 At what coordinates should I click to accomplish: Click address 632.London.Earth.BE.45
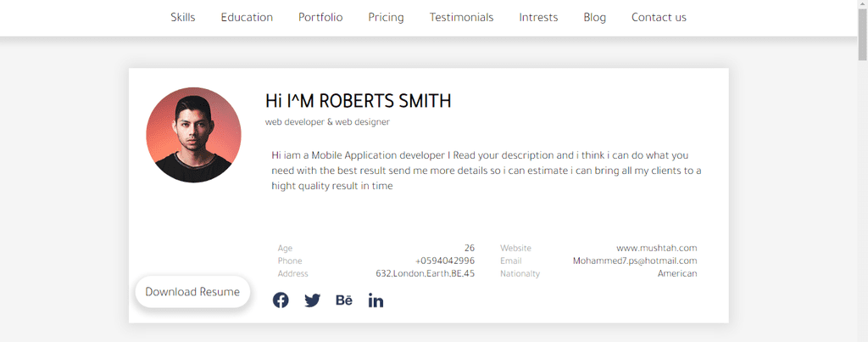click(x=426, y=273)
